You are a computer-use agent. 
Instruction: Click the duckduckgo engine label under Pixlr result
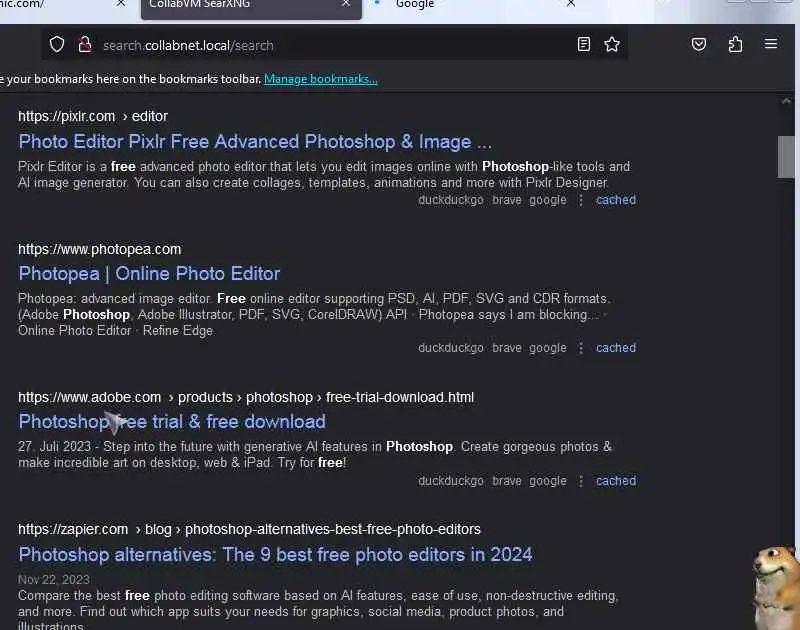(x=451, y=200)
